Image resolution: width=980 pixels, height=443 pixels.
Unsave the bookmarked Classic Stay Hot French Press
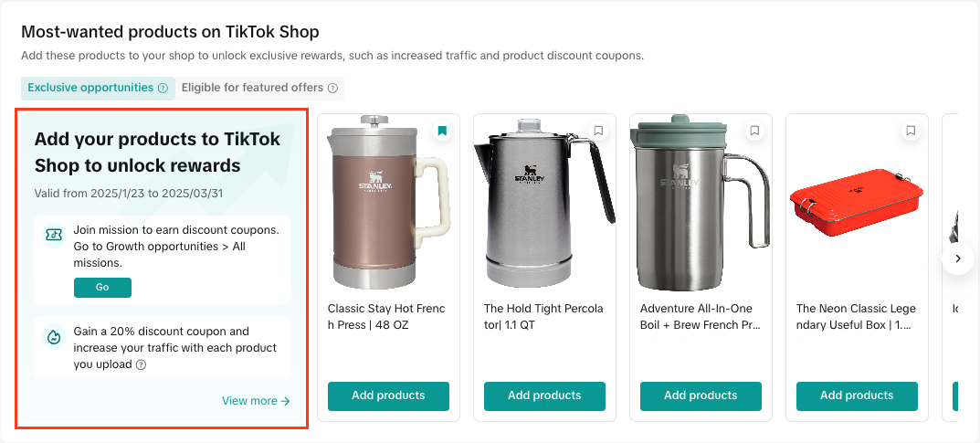pos(442,131)
